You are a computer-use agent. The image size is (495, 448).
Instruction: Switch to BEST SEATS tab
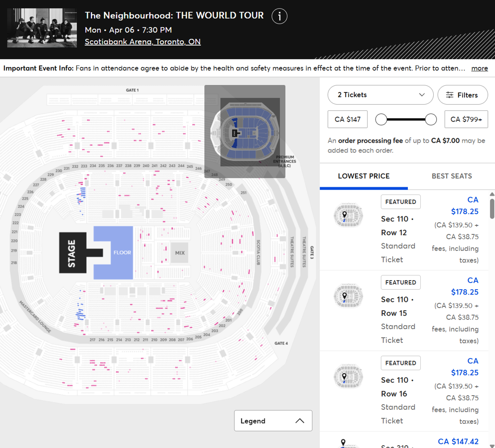(452, 176)
